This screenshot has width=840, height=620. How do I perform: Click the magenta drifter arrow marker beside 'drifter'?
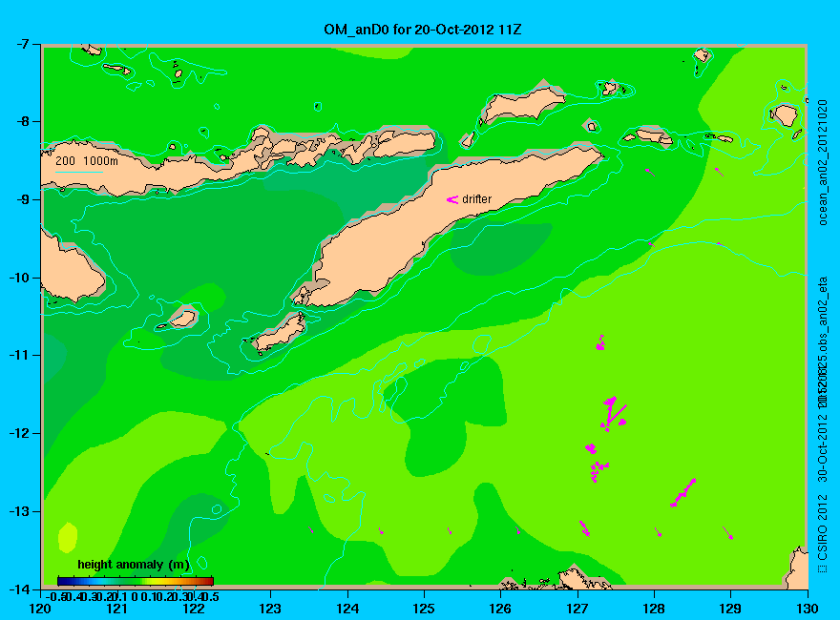[452, 199]
